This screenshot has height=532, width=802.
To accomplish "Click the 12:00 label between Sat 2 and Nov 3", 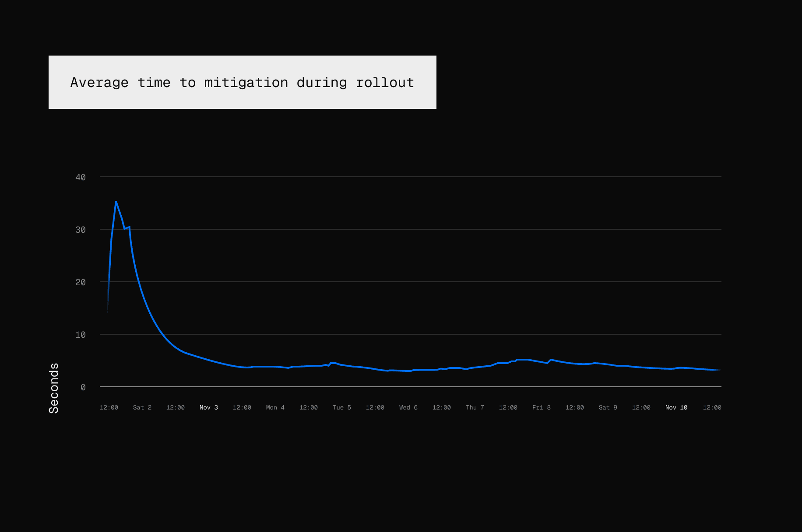I will pyautogui.click(x=176, y=407).
